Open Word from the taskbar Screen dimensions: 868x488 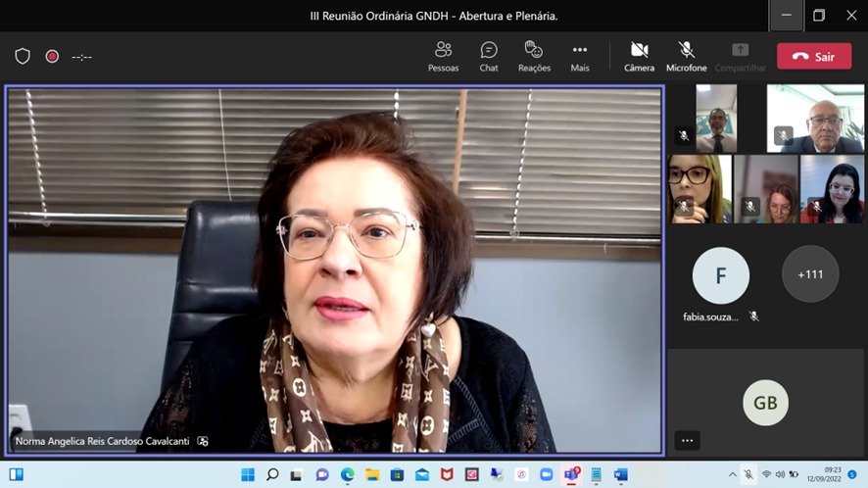pos(620,474)
